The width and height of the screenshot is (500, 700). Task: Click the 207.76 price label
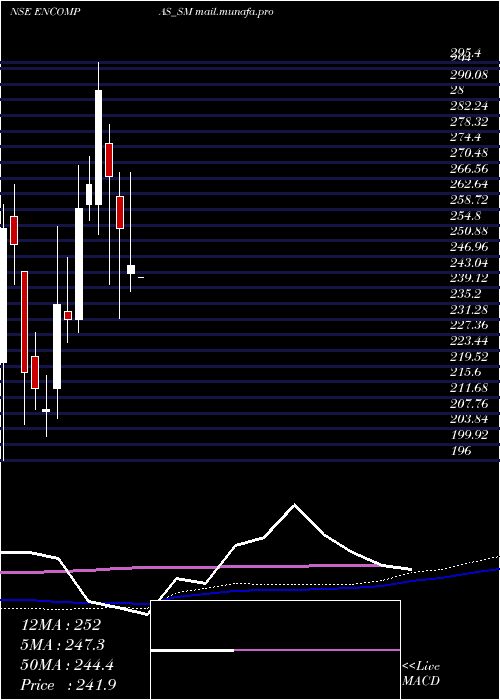pos(469,404)
